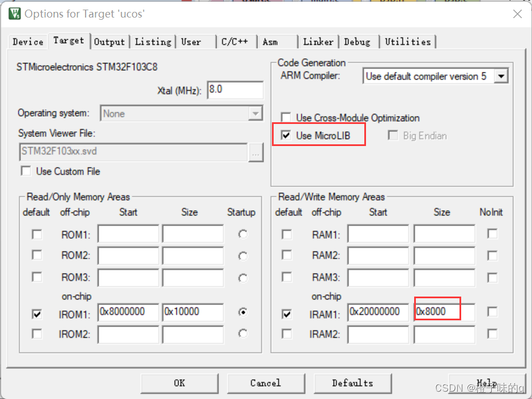Click the Defaults button

coord(352,383)
